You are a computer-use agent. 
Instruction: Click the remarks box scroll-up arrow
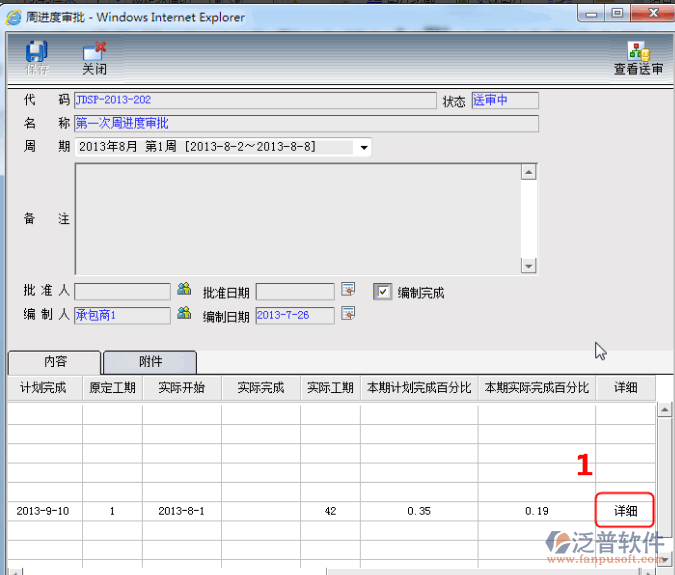(x=529, y=172)
